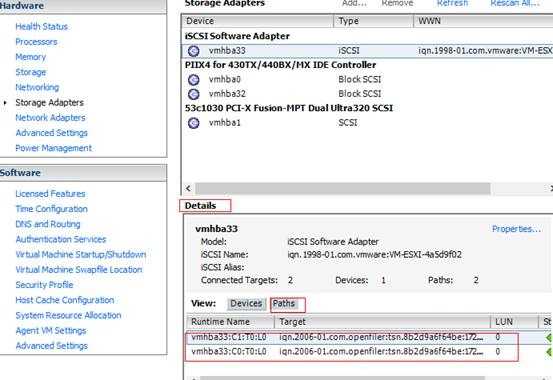This screenshot has width=553, height=380.
Task: Sort adapters by WWN column
Action: [x=483, y=21]
